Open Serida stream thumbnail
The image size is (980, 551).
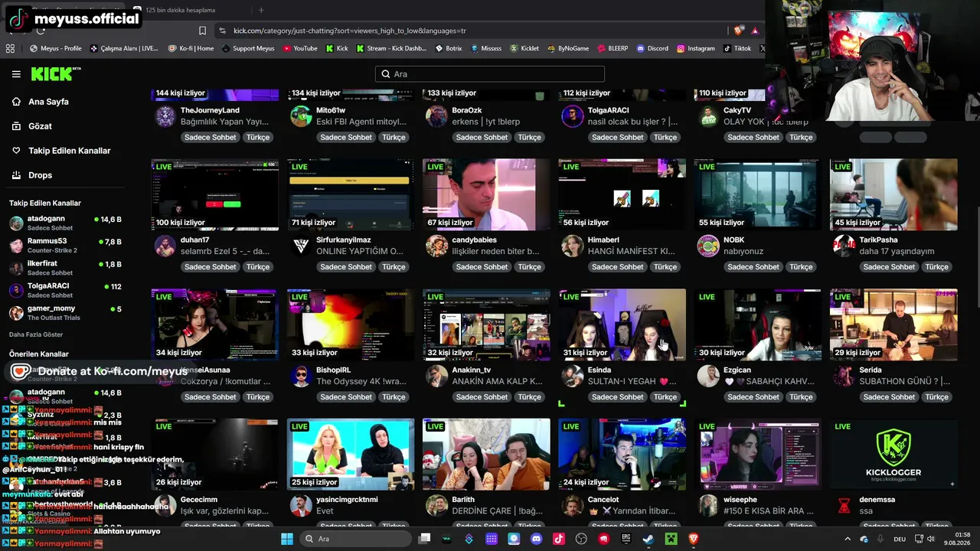tap(893, 324)
